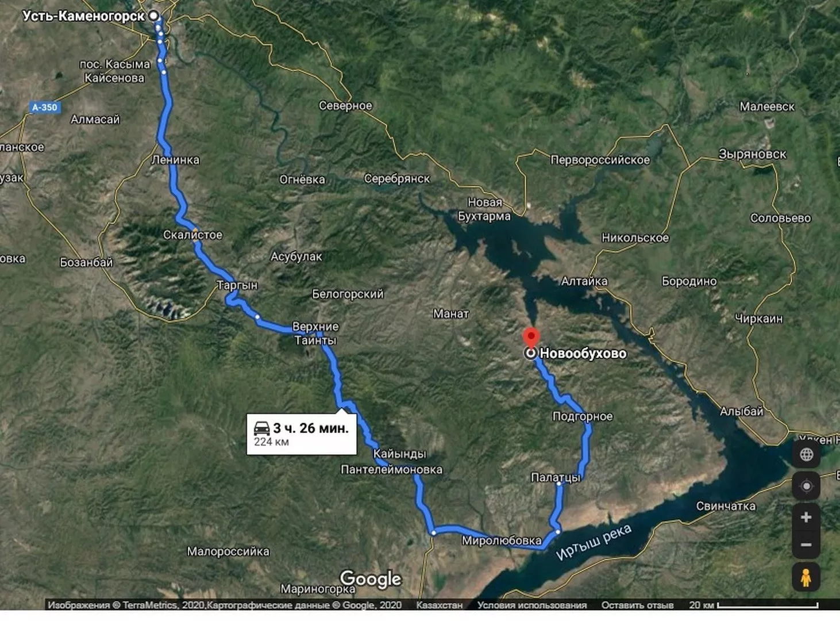840x621 pixels.
Task: Open Street View with the yellow pegman
Action: tap(806, 577)
